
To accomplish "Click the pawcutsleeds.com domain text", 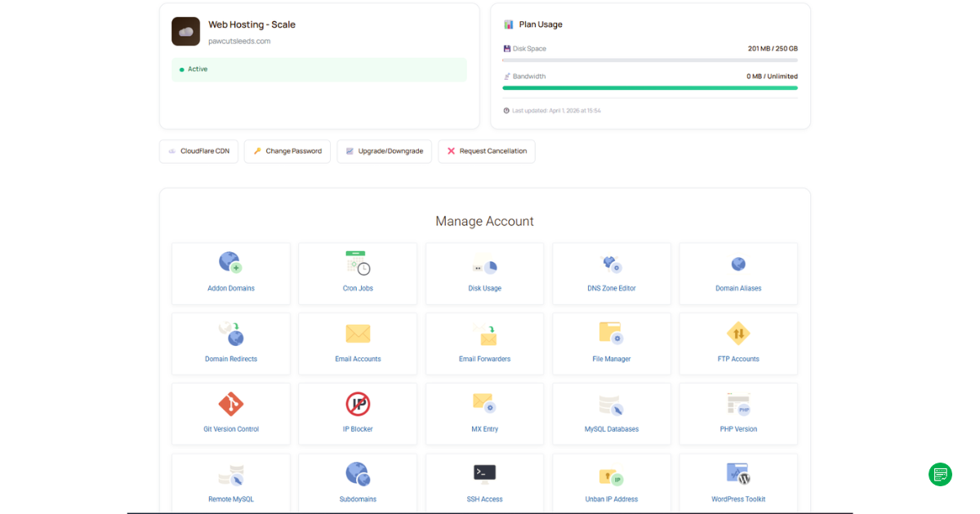I will [239, 42].
